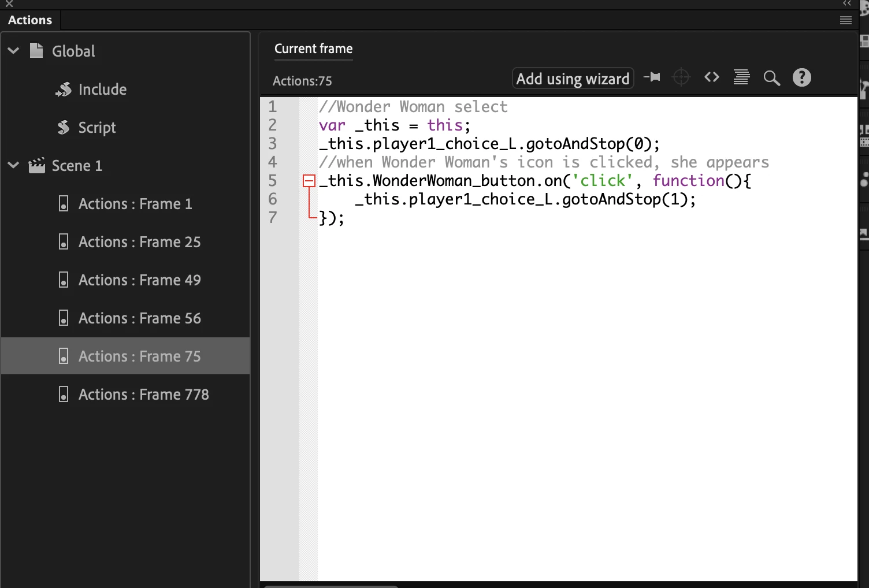The height and width of the screenshot is (588, 869).
Task: Open code snippets with angle brackets icon
Action: [x=711, y=77]
